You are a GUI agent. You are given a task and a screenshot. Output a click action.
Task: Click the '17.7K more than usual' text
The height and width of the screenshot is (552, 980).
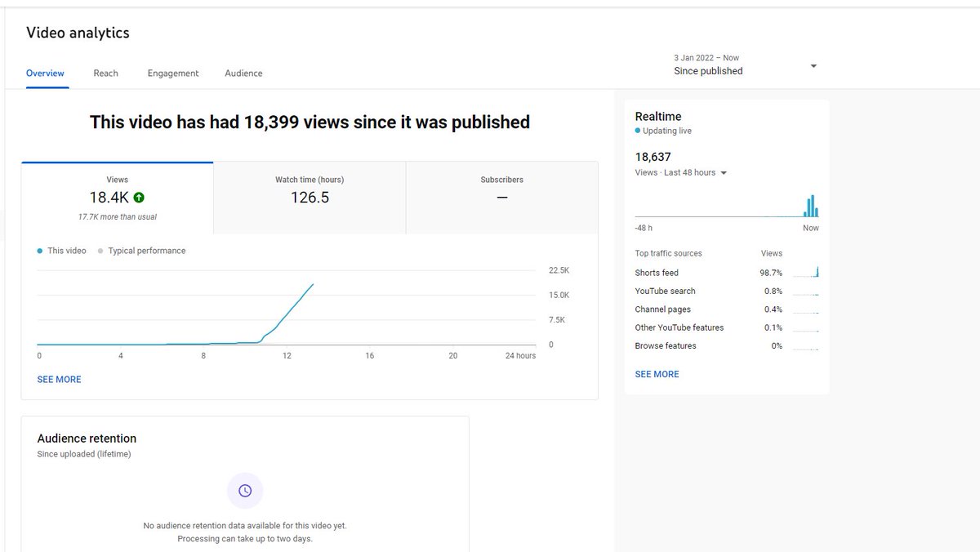pyautogui.click(x=118, y=217)
